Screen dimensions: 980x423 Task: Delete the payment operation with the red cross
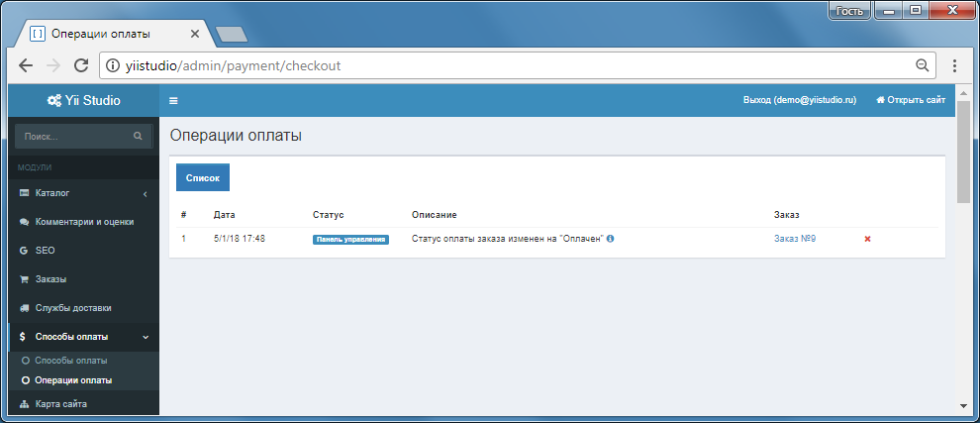867,239
